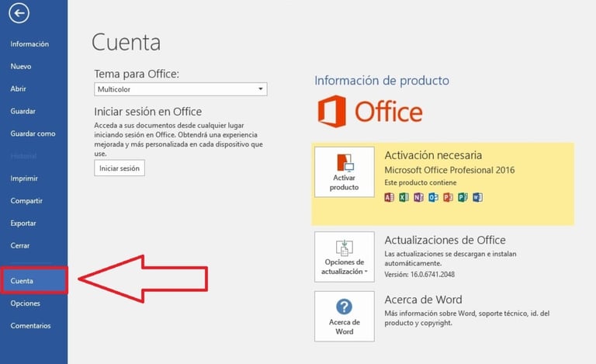Click the Iniciar sesión button
596x364 pixels.
coord(120,168)
